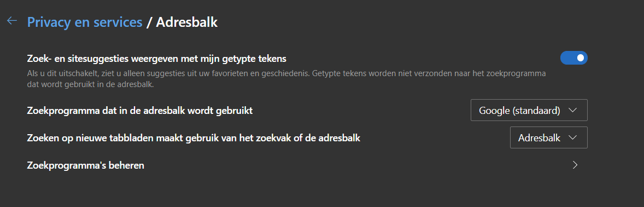Click the right chevron beside Zoekprogramma's beheren
The image size is (644, 207).
575,165
